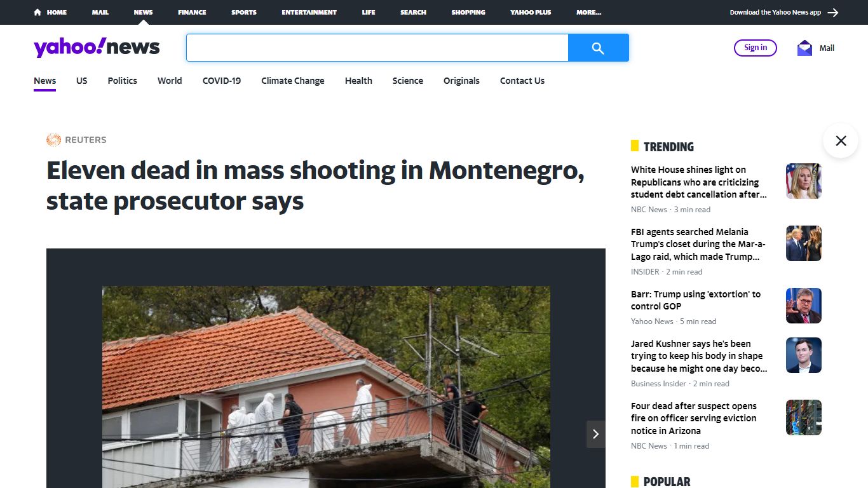Open Yahoo Plus in top navigation
The width and height of the screenshot is (868, 488).
531,12
